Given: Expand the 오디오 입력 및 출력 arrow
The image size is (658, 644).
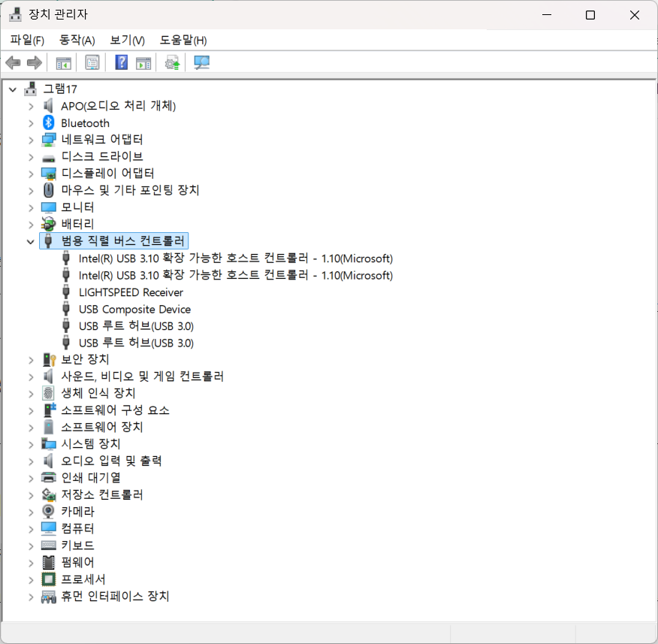Looking at the screenshot, I should coord(31,461).
